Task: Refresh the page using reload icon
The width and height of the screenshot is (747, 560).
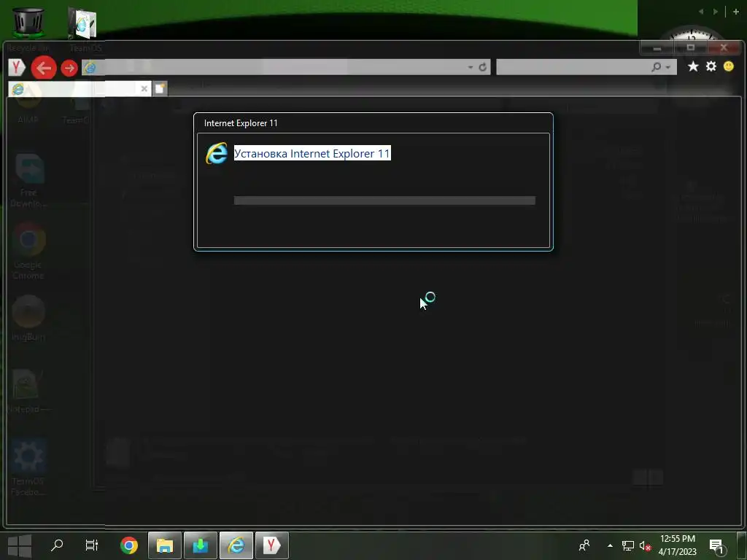Action: click(x=483, y=67)
